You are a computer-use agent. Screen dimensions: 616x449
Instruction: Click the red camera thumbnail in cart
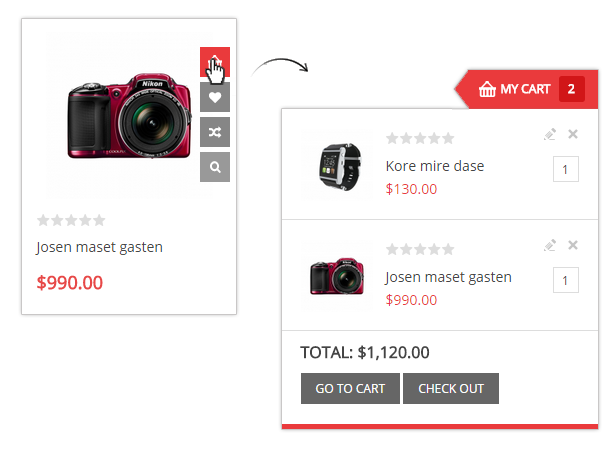click(337, 275)
